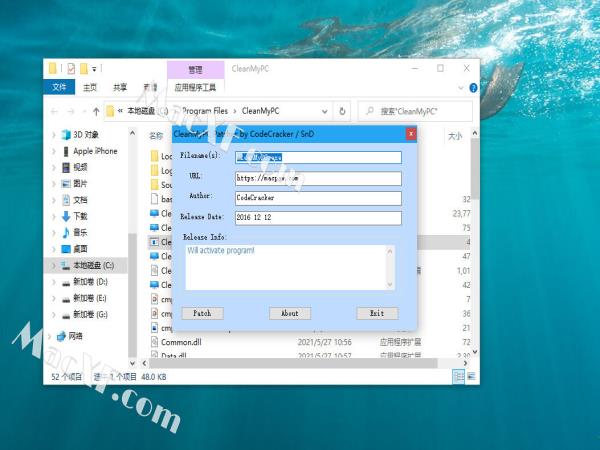Switch to large icons view in the status bar
Image resolution: width=600 pixels, height=450 pixels.
click(x=472, y=377)
